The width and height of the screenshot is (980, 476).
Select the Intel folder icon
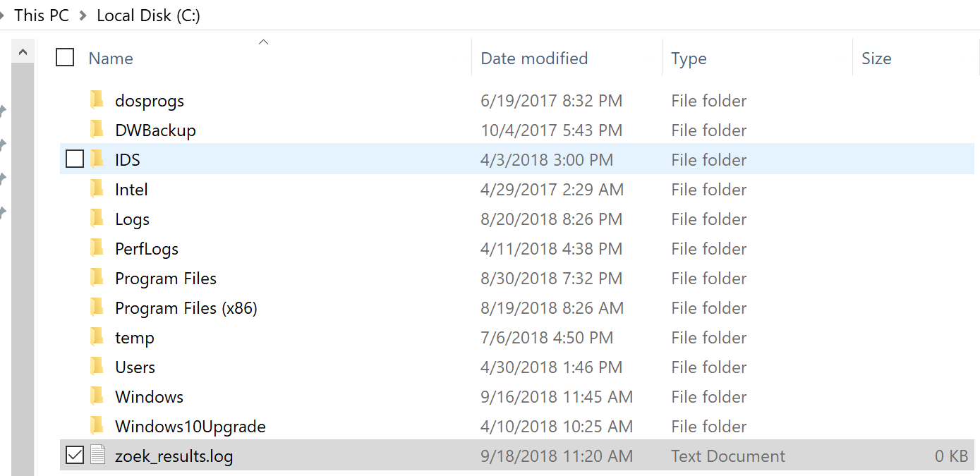(x=97, y=189)
